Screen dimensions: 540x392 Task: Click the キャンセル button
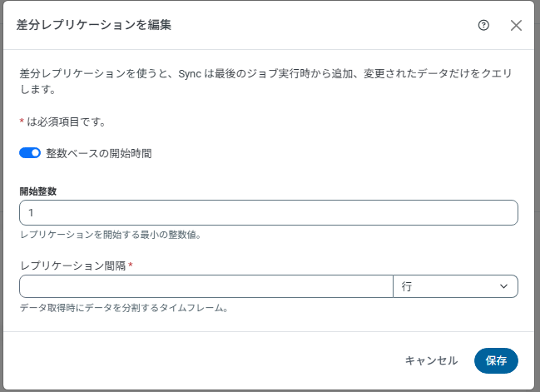[431, 360]
